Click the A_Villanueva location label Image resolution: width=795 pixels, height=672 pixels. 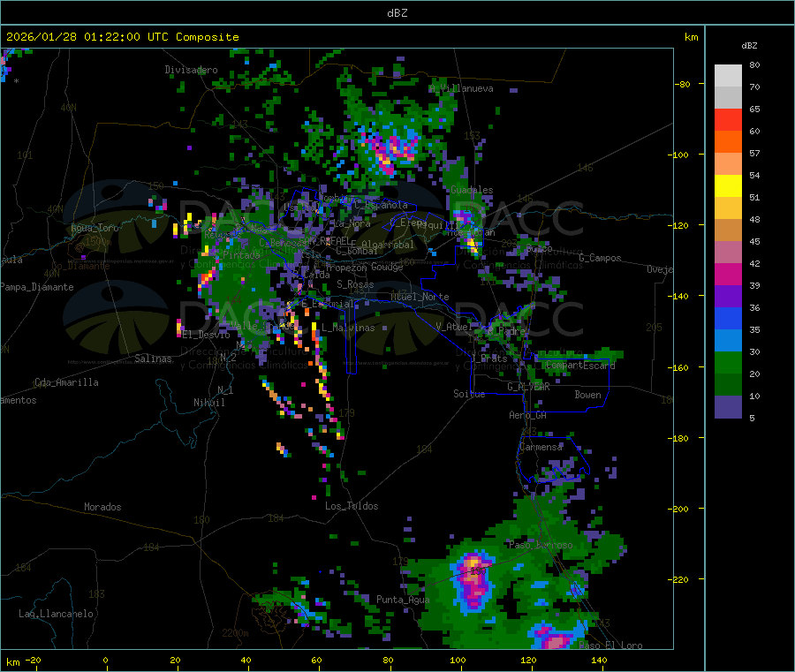point(461,88)
